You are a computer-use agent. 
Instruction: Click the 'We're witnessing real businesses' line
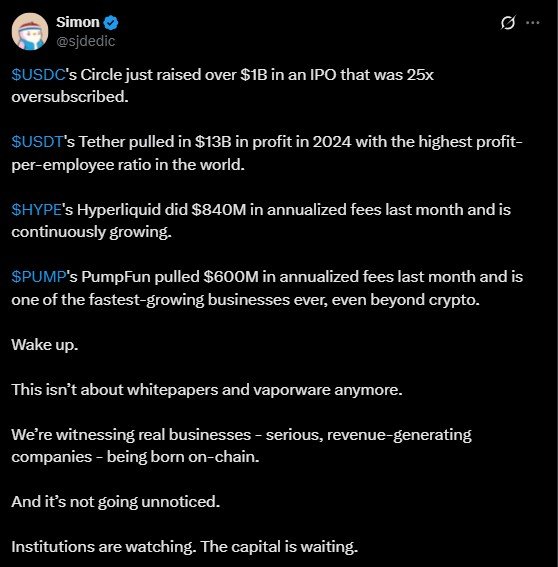(x=242, y=435)
